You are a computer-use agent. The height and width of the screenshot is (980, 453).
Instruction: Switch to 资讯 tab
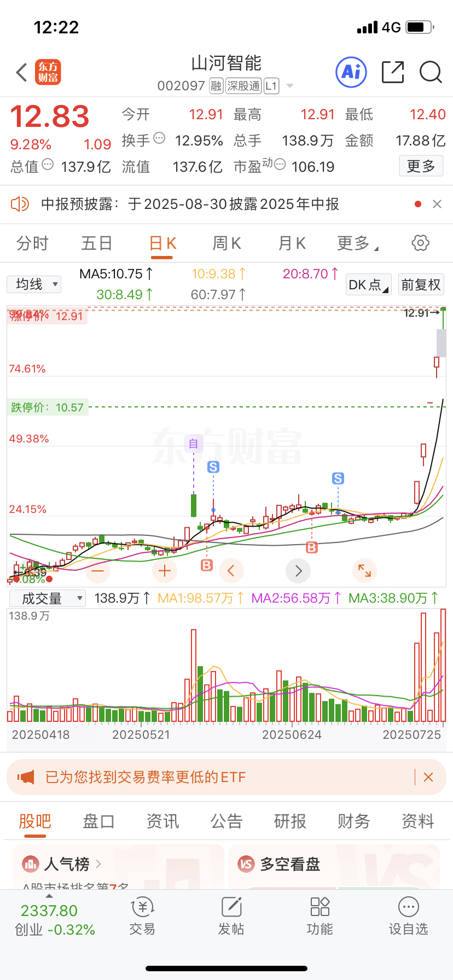coord(162,821)
